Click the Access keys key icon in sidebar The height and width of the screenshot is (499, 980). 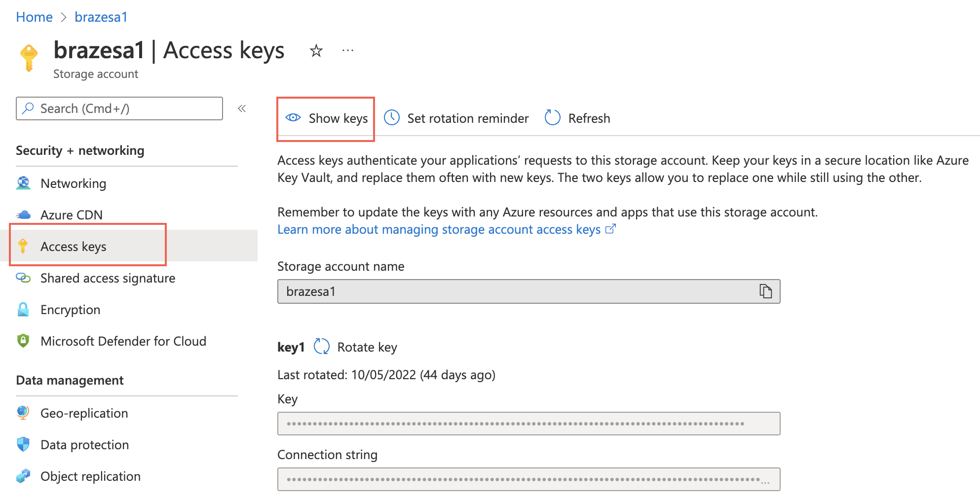click(x=23, y=246)
